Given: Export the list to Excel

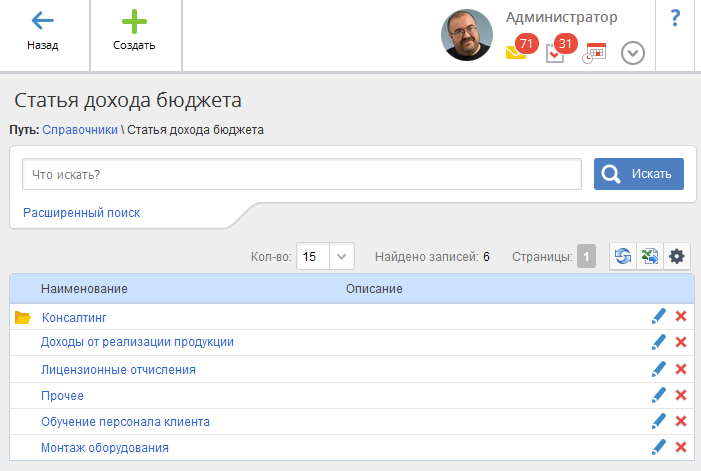Looking at the screenshot, I should coord(649,257).
